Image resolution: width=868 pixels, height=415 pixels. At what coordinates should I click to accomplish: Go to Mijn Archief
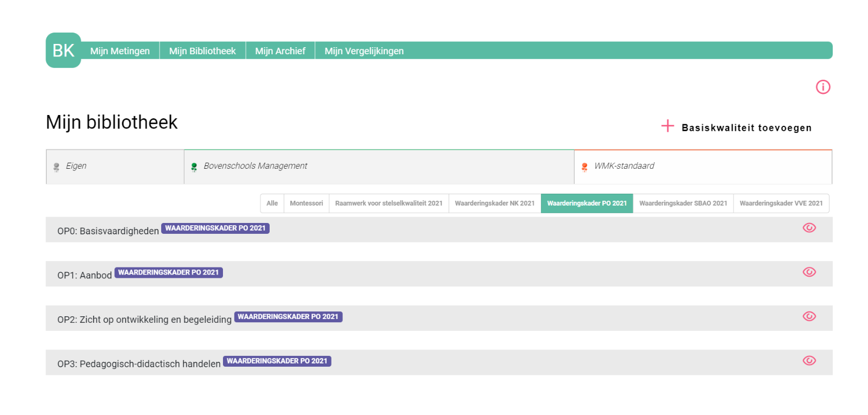tap(280, 51)
